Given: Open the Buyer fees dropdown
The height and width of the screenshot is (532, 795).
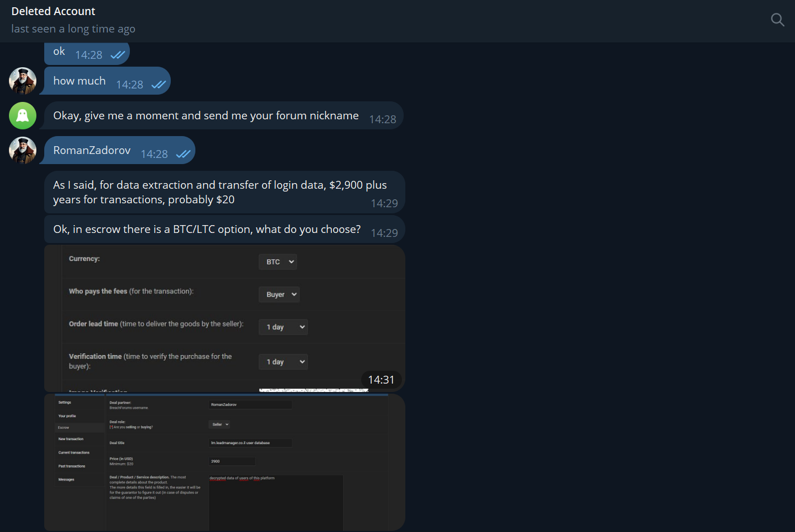Looking at the screenshot, I should (x=279, y=295).
